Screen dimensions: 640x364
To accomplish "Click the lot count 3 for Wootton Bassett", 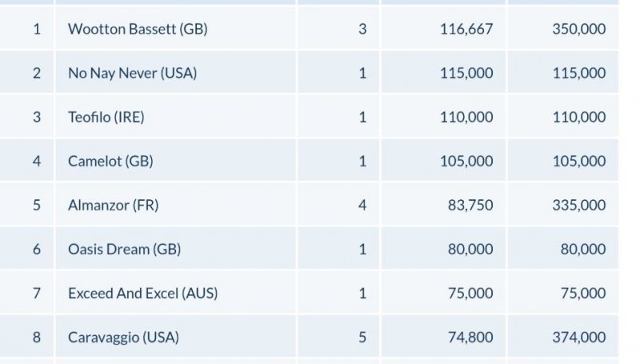I will (x=362, y=30).
